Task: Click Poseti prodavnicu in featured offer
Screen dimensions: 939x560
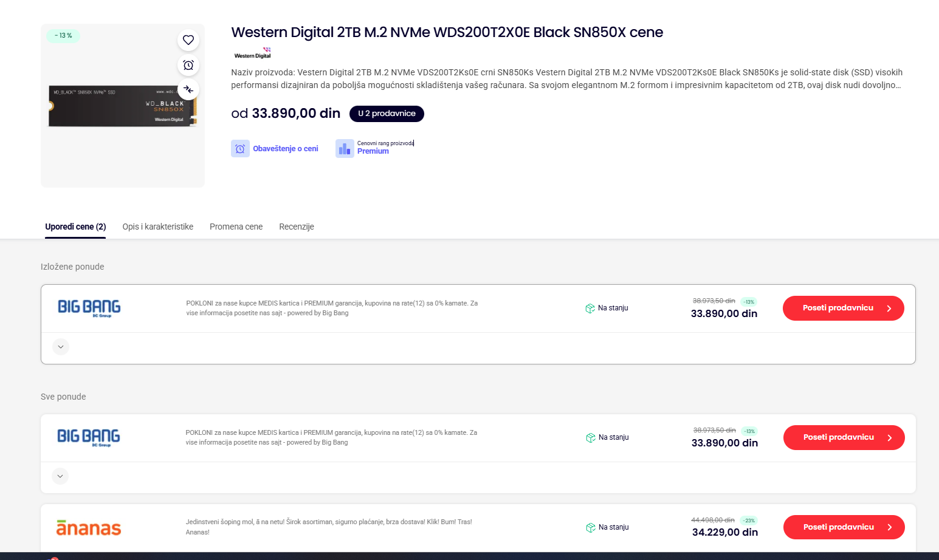Action: [843, 308]
